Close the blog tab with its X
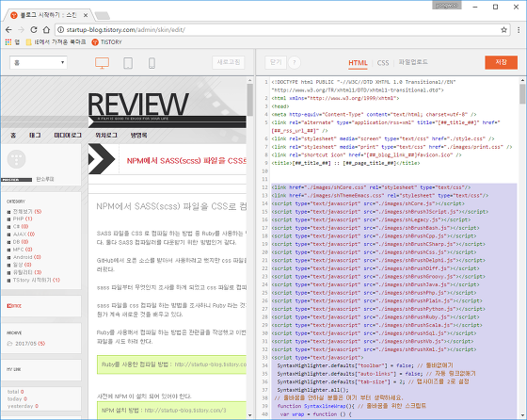 coord(86,15)
